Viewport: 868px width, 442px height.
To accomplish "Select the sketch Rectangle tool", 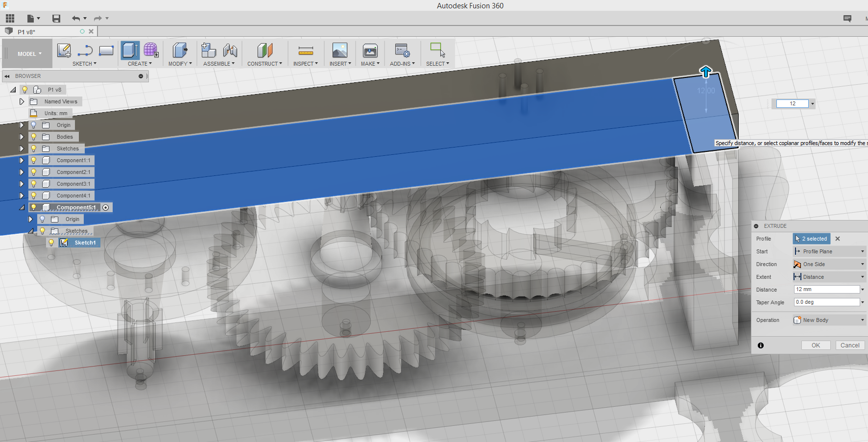I will 106,50.
